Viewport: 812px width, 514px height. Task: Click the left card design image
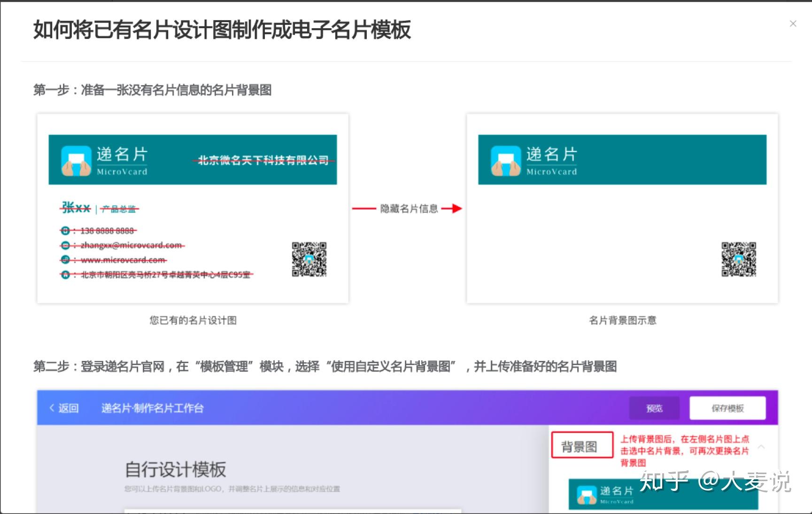[193, 208]
